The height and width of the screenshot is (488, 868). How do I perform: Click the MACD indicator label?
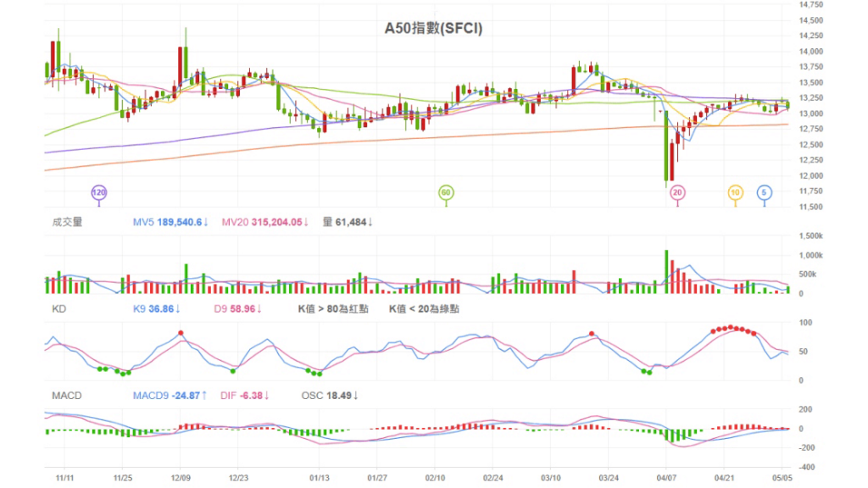(66, 396)
